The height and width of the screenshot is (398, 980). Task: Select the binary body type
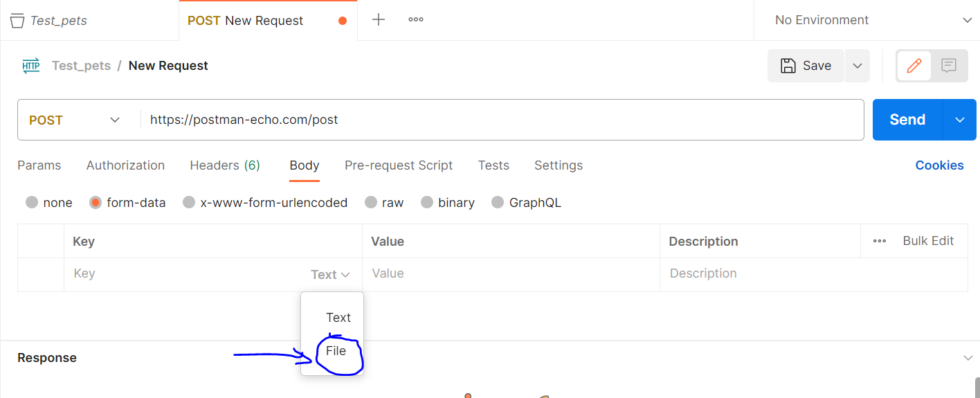427,203
